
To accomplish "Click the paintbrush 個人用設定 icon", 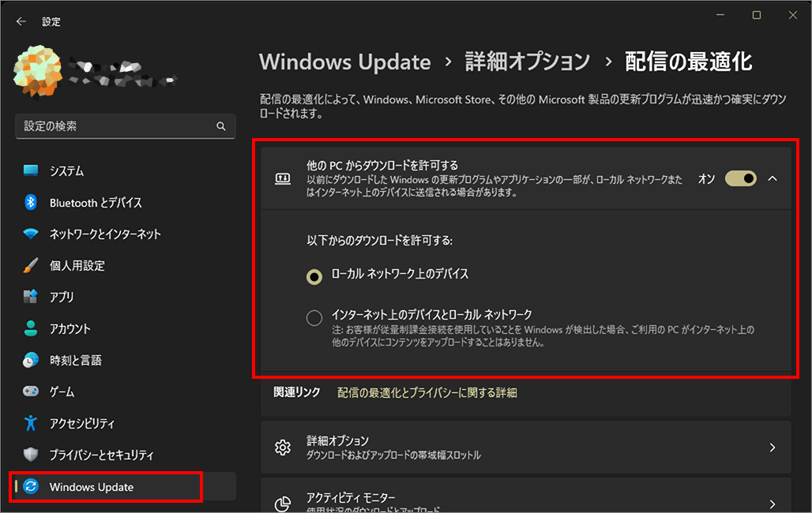I will [31, 265].
